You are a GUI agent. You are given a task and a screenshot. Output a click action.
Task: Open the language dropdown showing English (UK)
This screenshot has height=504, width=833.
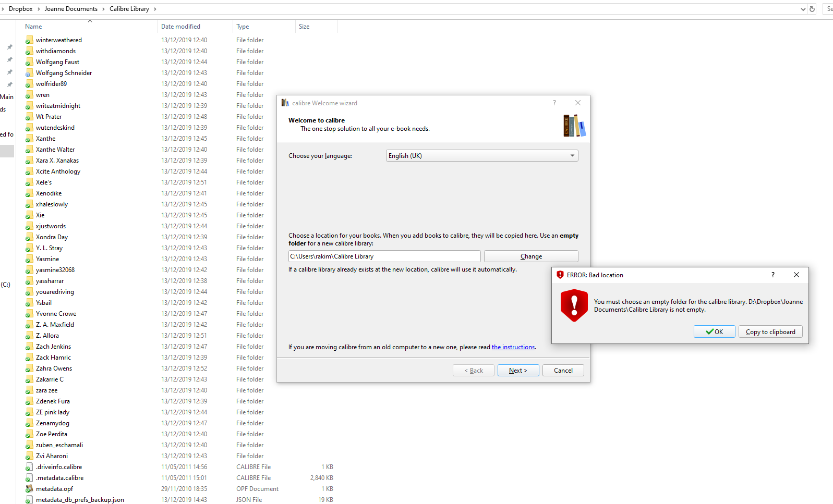pyautogui.click(x=482, y=156)
